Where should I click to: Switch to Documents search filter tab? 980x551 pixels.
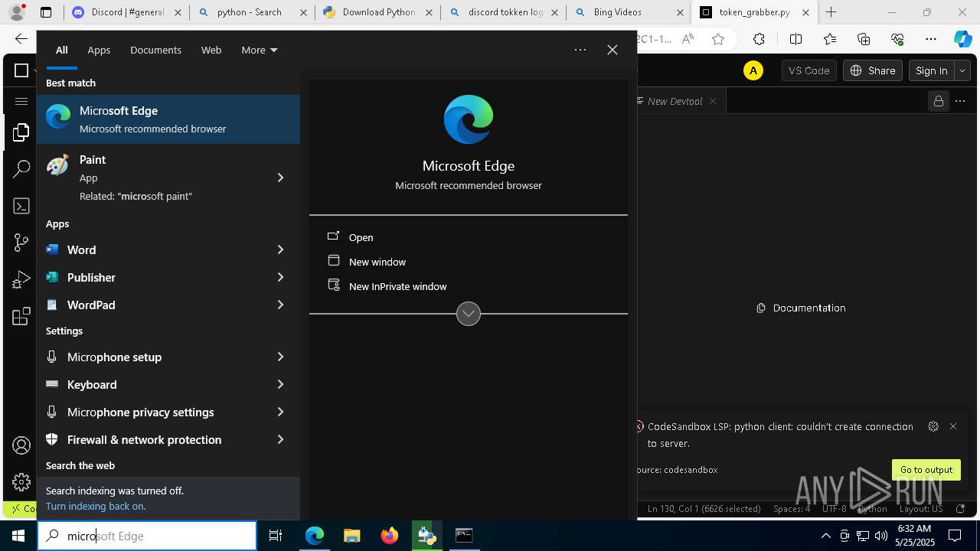point(155,50)
